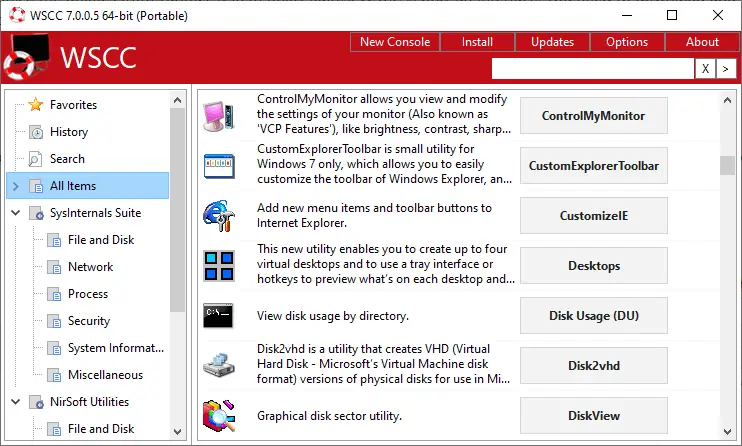The height and width of the screenshot is (446, 742).
Task: Select History in the sidebar
Action: coord(69,132)
